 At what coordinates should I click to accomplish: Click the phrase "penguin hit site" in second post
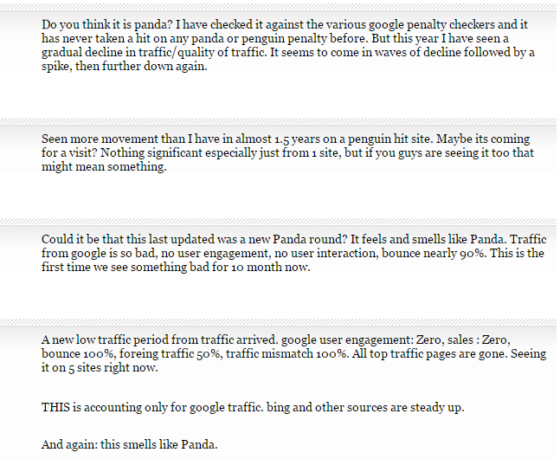tap(390, 139)
